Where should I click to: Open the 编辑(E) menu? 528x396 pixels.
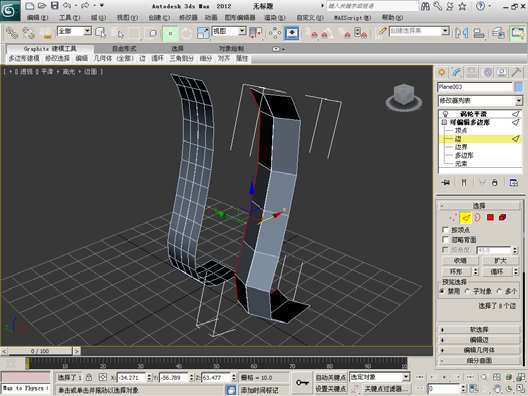[x=37, y=18]
